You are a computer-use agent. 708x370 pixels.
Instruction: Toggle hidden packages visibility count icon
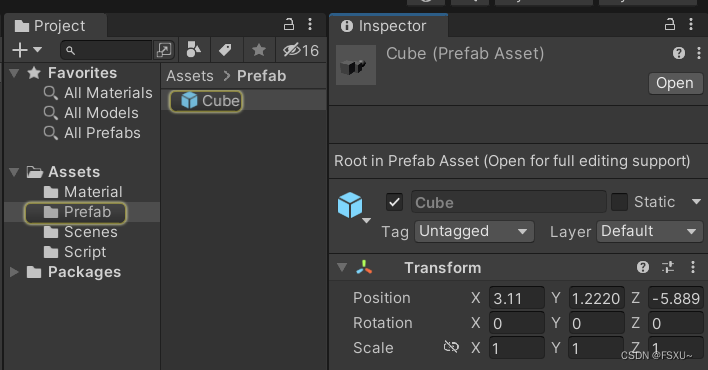click(301, 50)
